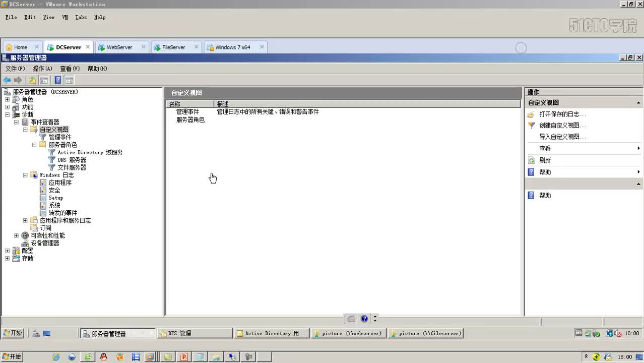Viewport: 644px width, 363px height.
Task: Open the 查看 submenu in actions
Action: [584, 149]
